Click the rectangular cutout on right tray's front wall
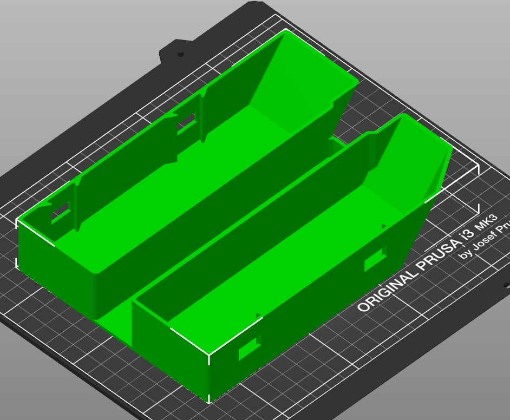This screenshot has height=420, width=510. tap(249, 348)
